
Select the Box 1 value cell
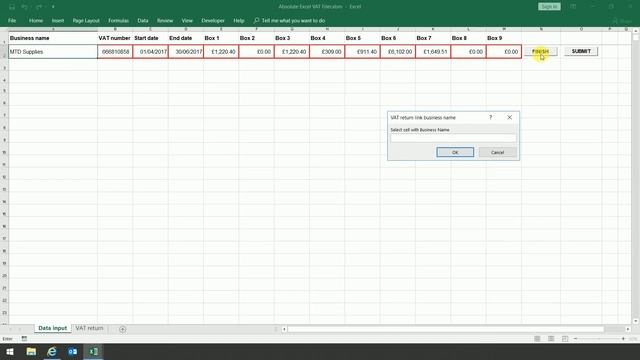click(221, 52)
